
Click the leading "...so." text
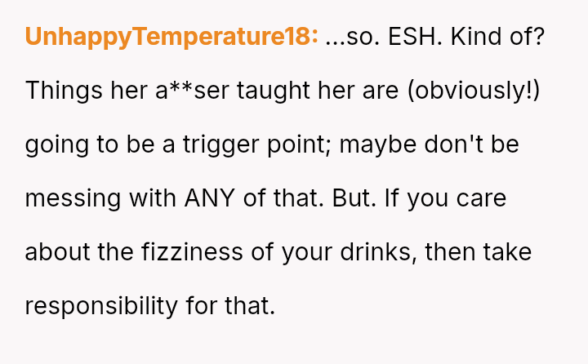(x=349, y=37)
